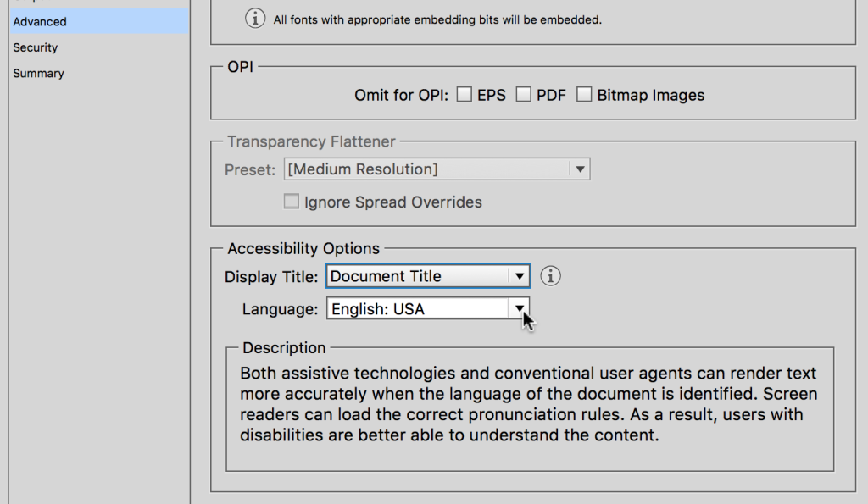This screenshot has width=868, height=504.
Task: Click the Accessibility Options group heading
Action: point(303,248)
